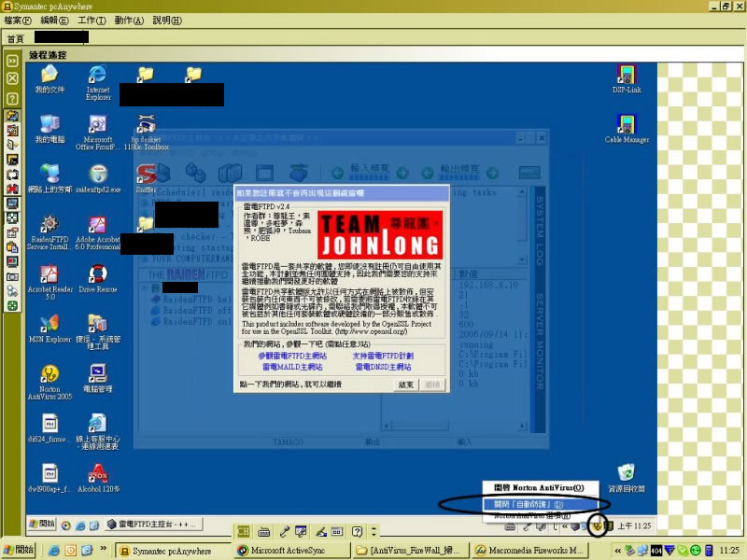
Task: Select the Cable Manager desktop icon
Action: [x=627, y=129]
